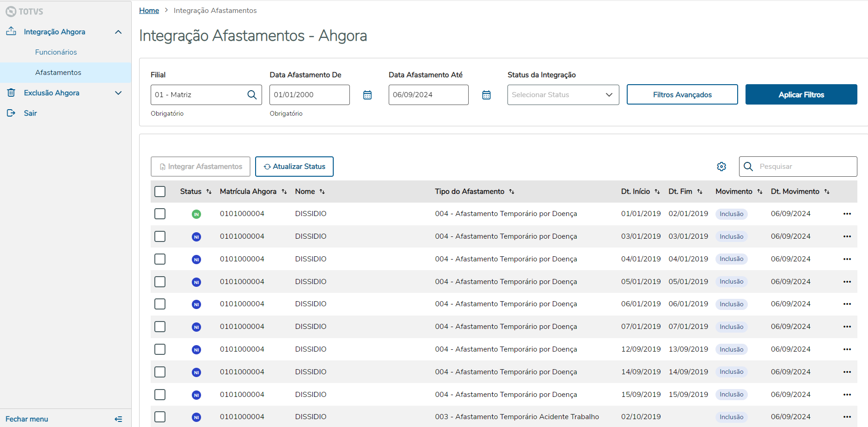Viewport: 868px width, 427px height.
Task: Click the Aplicar Filtros button
Action: (801, 95)
